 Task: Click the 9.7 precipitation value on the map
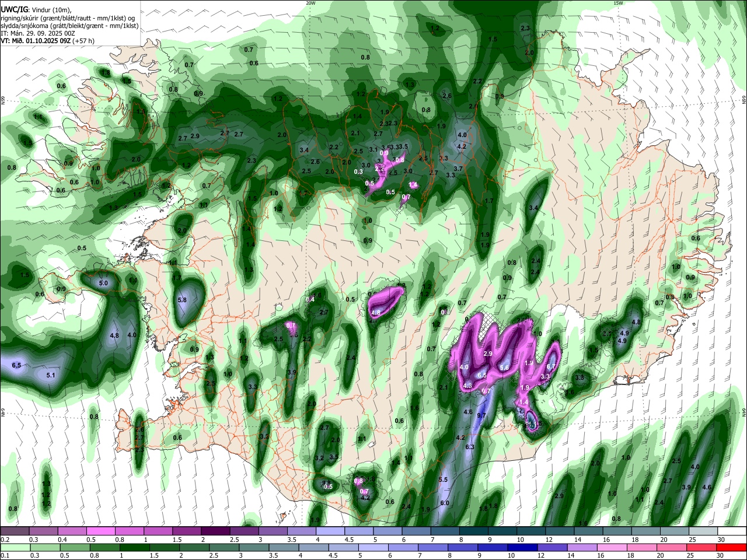(481, 415)
